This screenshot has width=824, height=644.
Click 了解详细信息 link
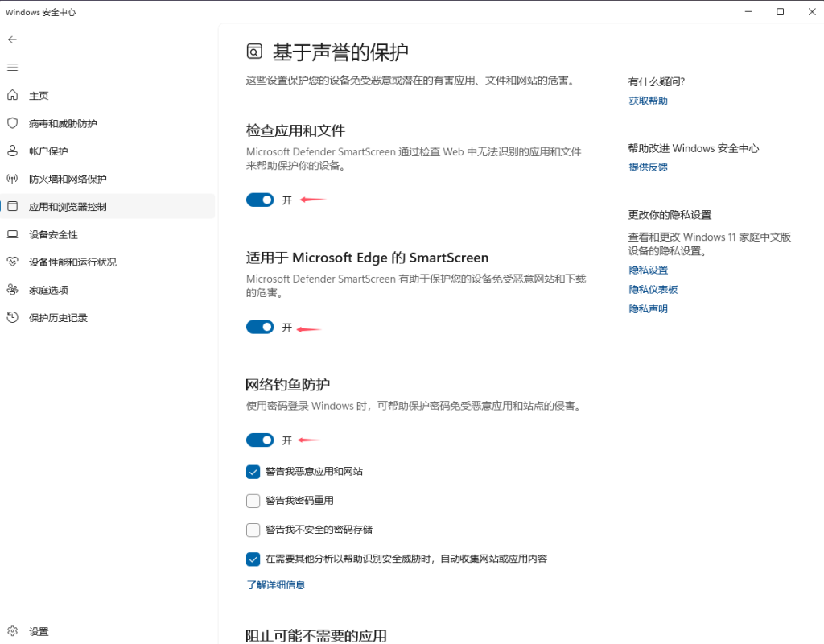point(276,584)
